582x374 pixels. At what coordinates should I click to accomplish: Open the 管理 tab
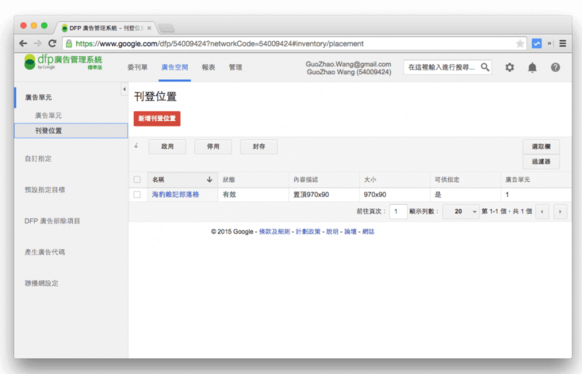click(x=235, y=67)
